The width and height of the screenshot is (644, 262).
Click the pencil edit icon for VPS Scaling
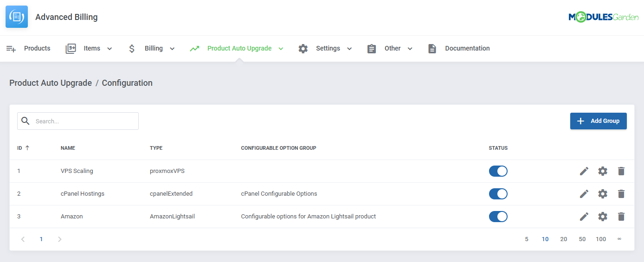pyautogui.click(x=584, y=171)
